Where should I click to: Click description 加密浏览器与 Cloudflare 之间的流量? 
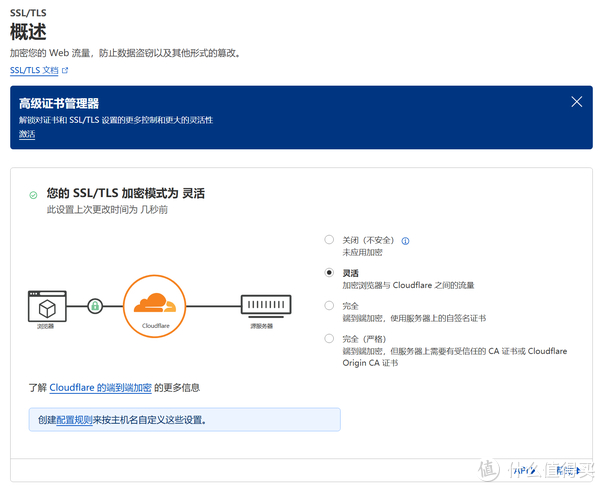[408, 285]
